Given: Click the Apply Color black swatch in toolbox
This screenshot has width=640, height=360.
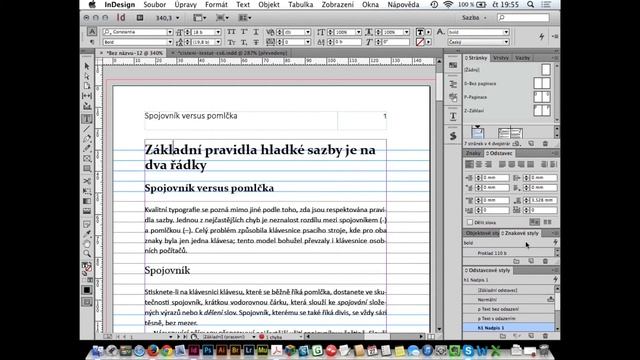Looking at the screenshot, I should coord(87,290).
